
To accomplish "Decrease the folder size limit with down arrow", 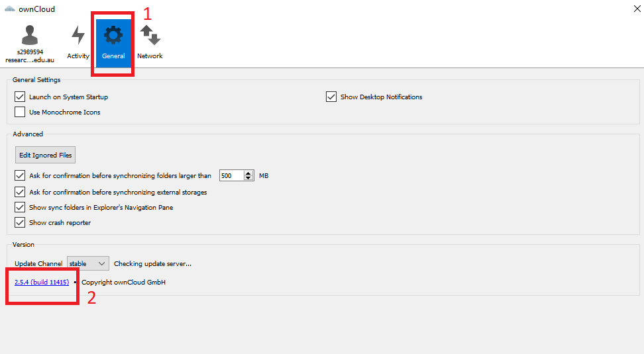I will tap(248, 179).
